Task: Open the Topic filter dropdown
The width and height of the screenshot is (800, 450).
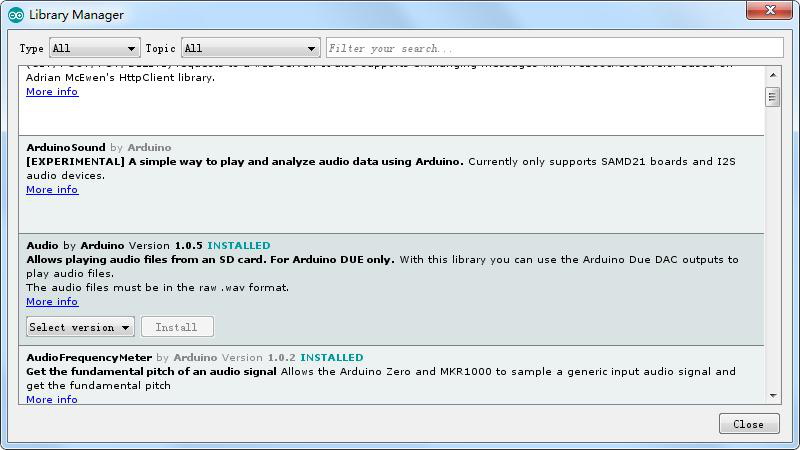Action: [251, 48]
